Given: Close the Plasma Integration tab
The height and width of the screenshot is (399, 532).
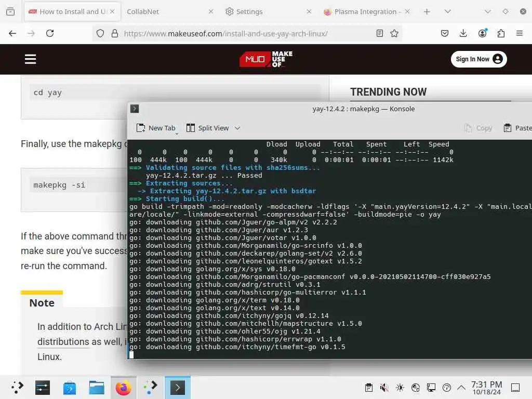Looking at the screenshot, I should click(407, 11).
